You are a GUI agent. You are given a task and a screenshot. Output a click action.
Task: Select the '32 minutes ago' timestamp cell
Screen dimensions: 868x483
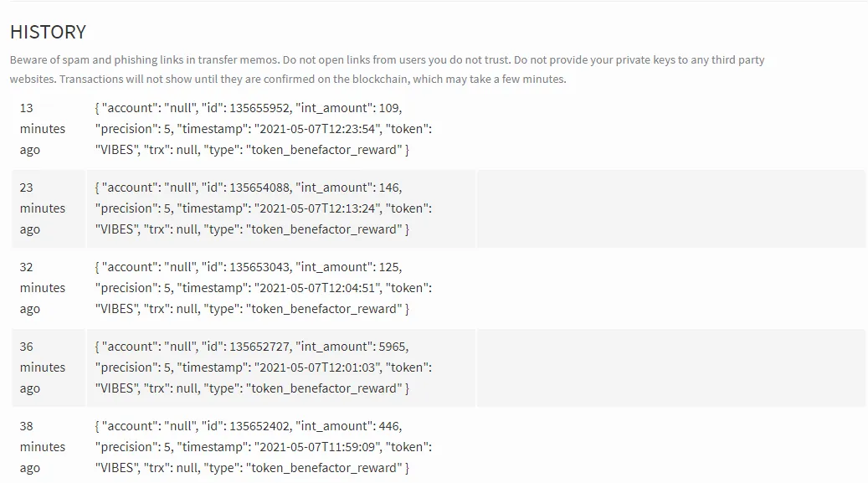pyautogui.click(x=49, y=288)
